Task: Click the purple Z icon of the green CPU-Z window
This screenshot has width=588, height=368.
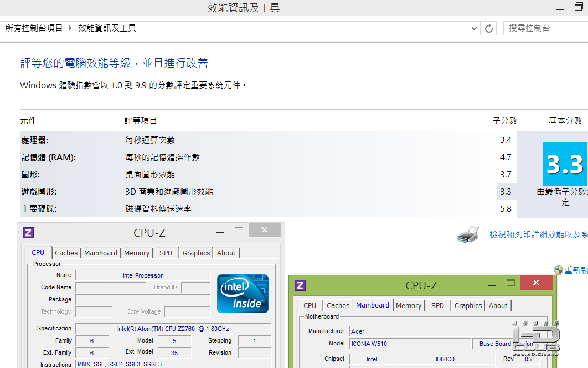Action: point(300,285)
